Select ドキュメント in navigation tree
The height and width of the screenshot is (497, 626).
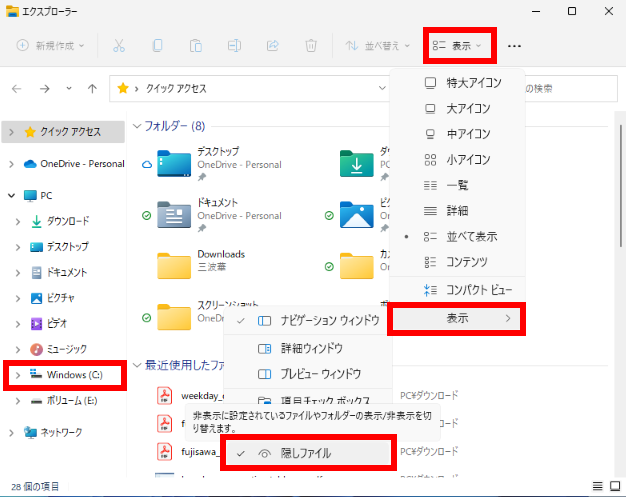pos(59,273)
